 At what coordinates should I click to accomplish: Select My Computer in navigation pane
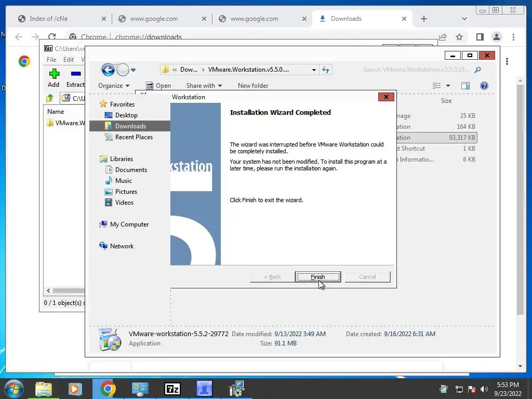[x=124, y=224]
